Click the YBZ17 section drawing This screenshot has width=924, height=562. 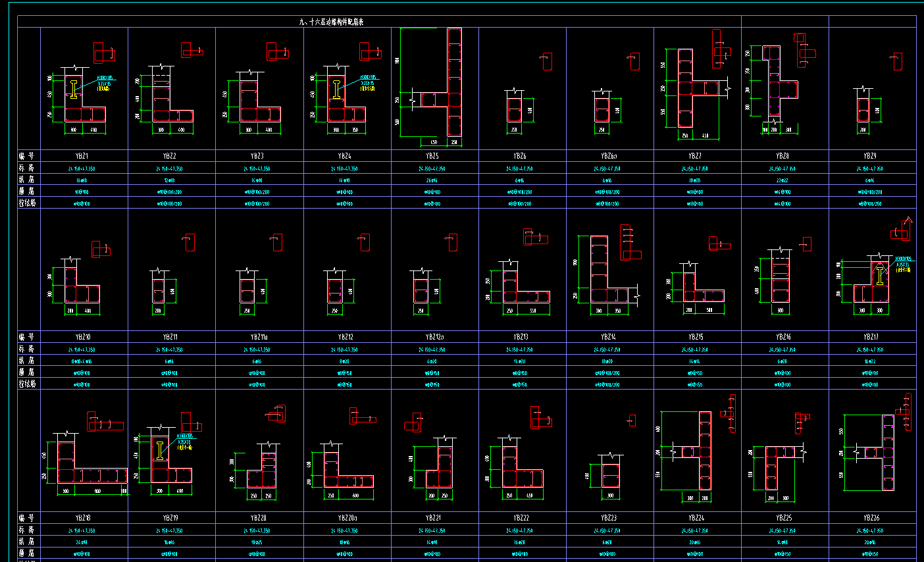(x=873, y=283)
